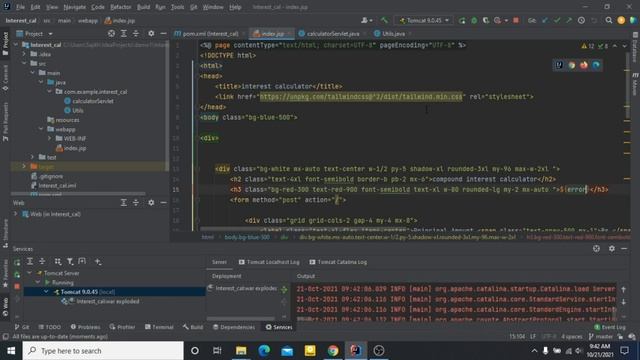Expand the test folder node
The width and height of the screenshot is (640, 360).
click(33, 157)
